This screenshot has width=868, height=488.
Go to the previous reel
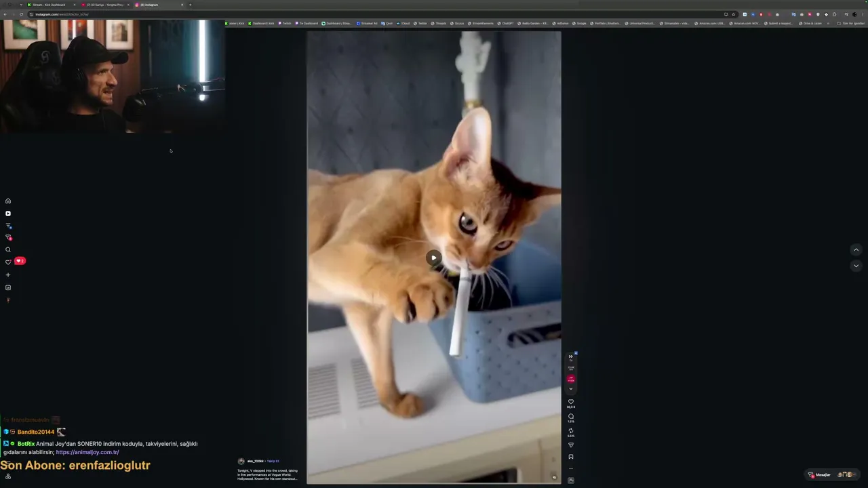point(856,249)
